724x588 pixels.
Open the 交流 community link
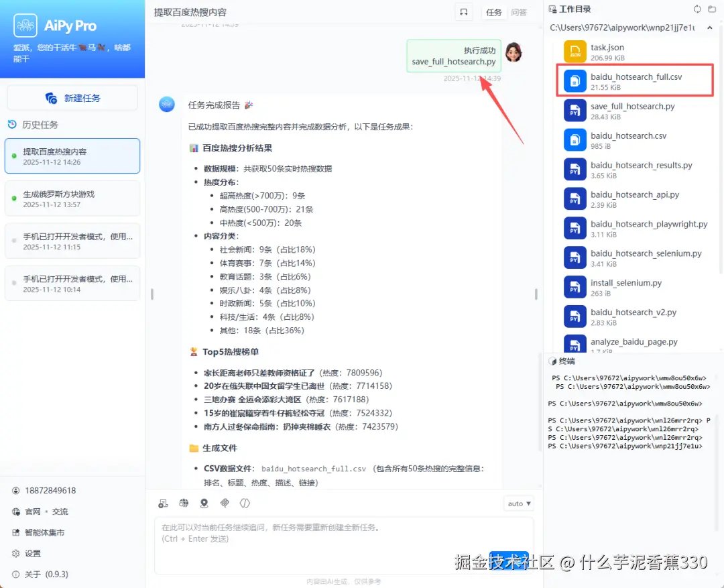[x=60, y=512]
